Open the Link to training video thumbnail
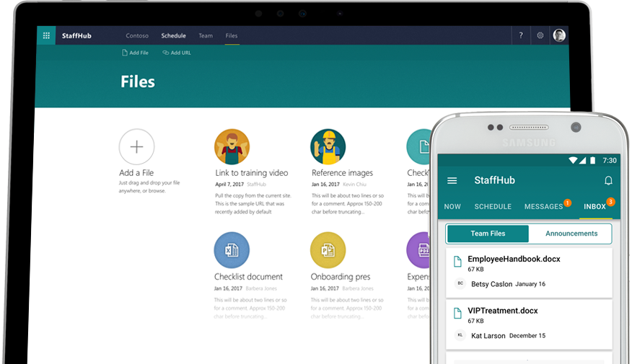 232,147
